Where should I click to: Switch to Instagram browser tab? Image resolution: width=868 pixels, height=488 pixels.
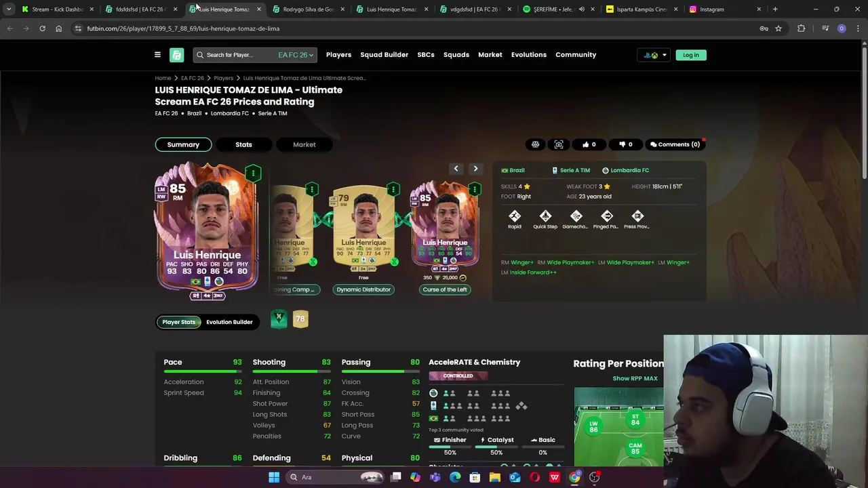point(725,9)
